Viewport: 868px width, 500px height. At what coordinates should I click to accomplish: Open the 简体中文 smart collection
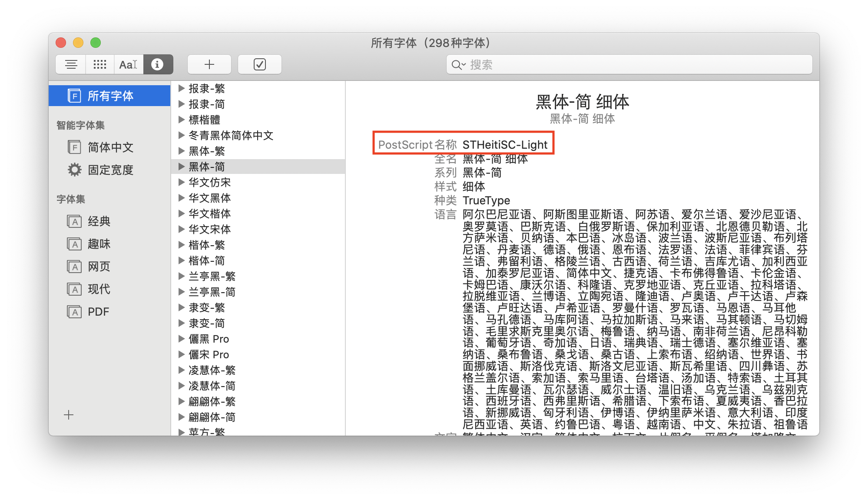(110, 147)
